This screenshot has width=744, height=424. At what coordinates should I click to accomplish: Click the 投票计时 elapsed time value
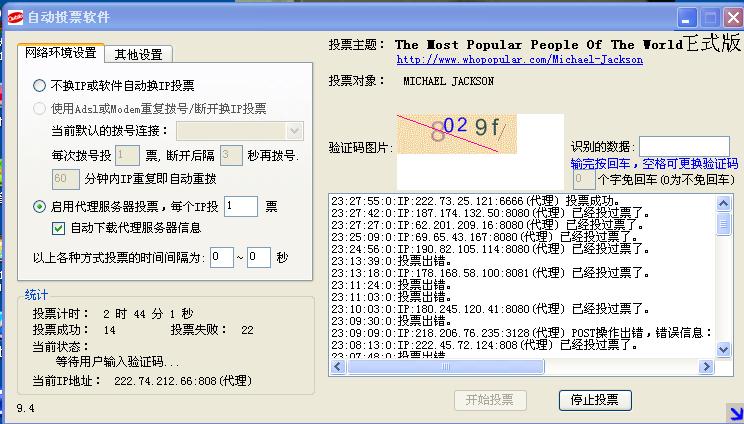pyautogui.click(x=148, y=313)
